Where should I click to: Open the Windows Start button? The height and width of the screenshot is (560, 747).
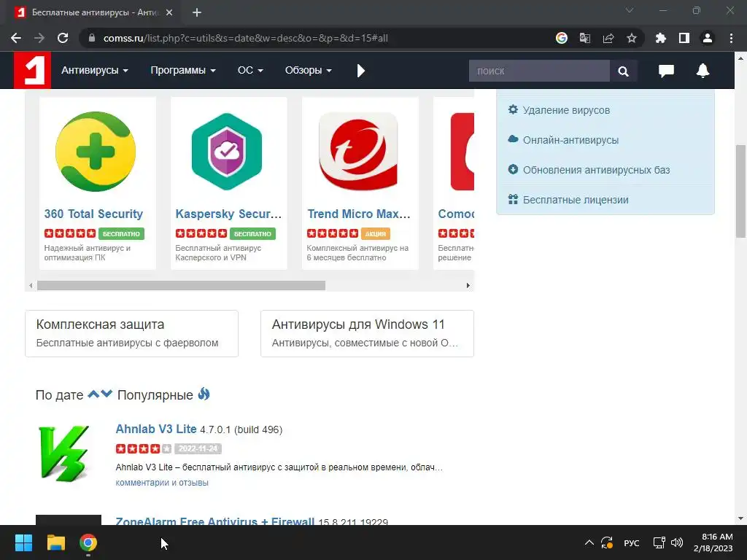23,542
